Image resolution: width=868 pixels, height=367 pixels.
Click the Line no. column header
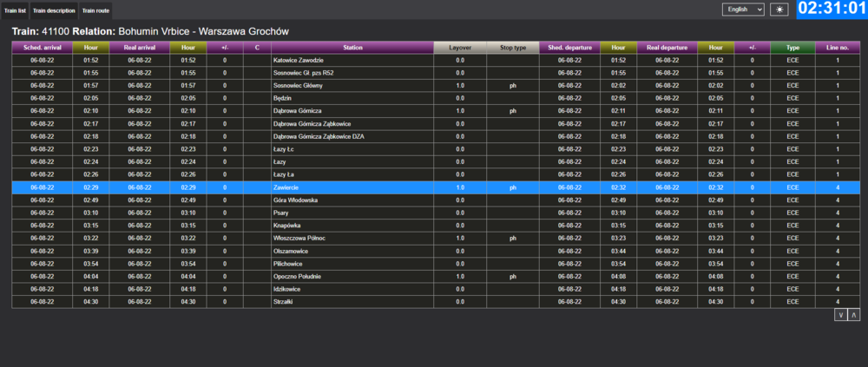838,48
